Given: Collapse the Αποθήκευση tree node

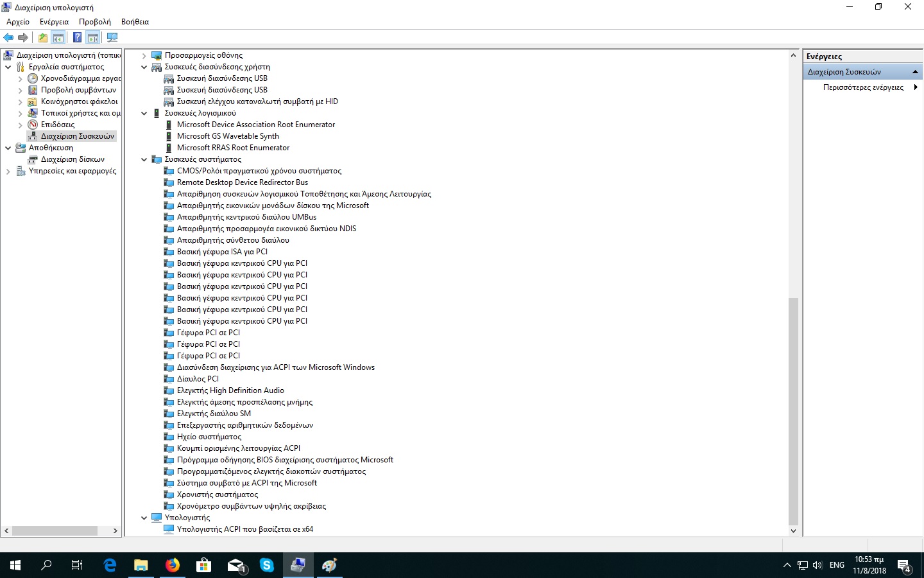Looking at the screenshot, I should point(8,148).
